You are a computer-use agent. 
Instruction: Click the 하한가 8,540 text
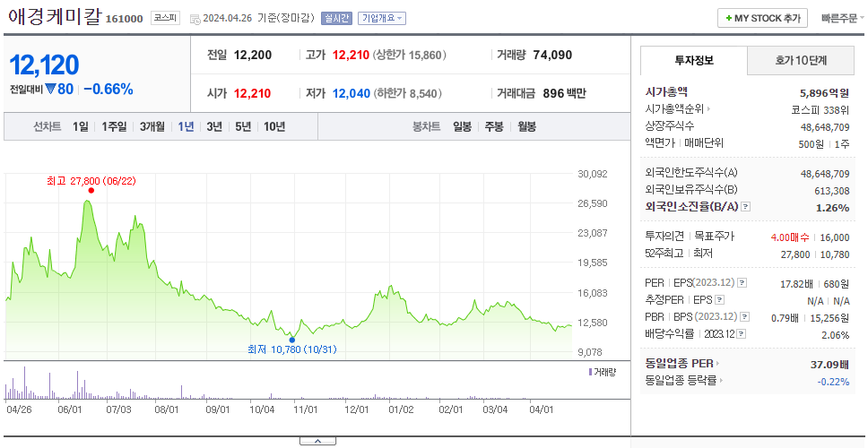[407, 93]
